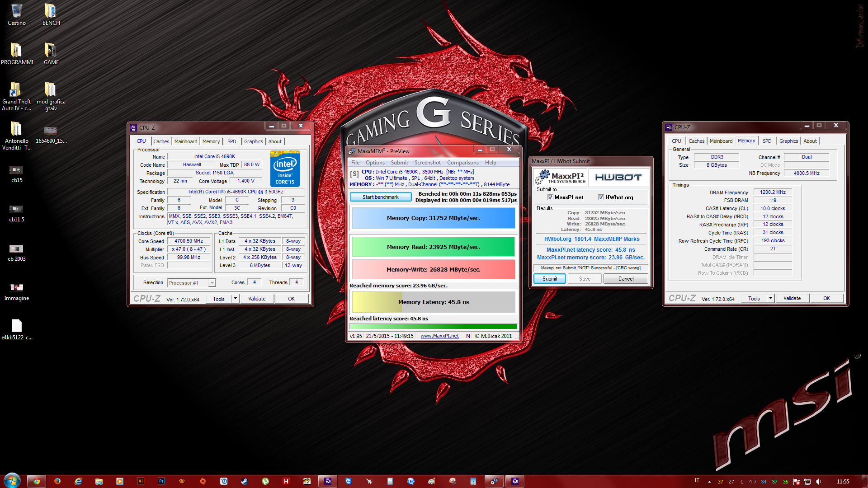Image resolution: width=868 pixels, height=488 pixels.
Task: Click the network tray icon
Action: pos(807,482)
